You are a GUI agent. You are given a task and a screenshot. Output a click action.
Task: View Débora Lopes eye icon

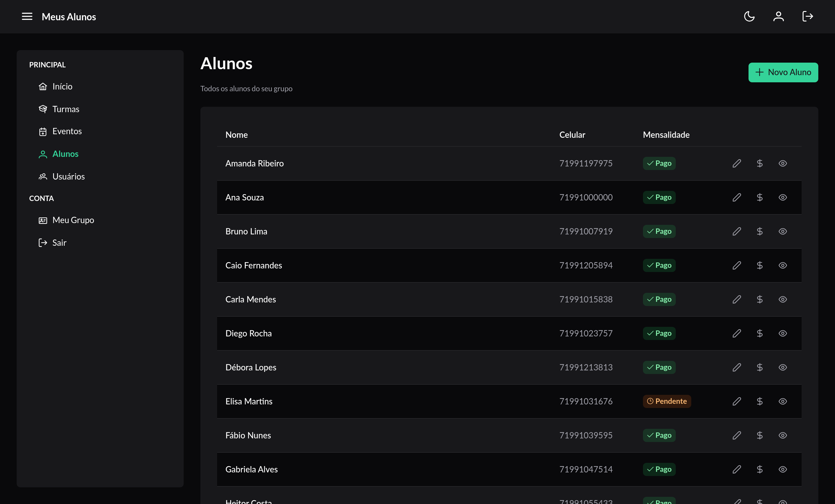pos(783,367)
